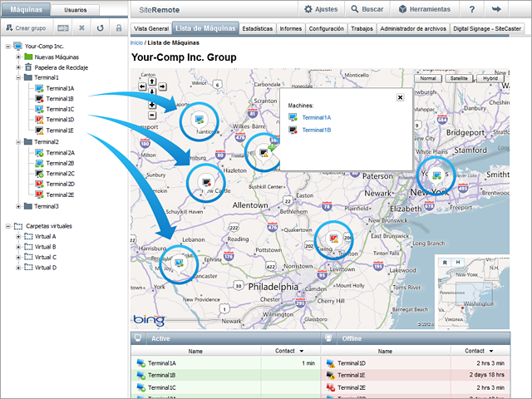Expand the Terminal3 folder

point(18,206)
